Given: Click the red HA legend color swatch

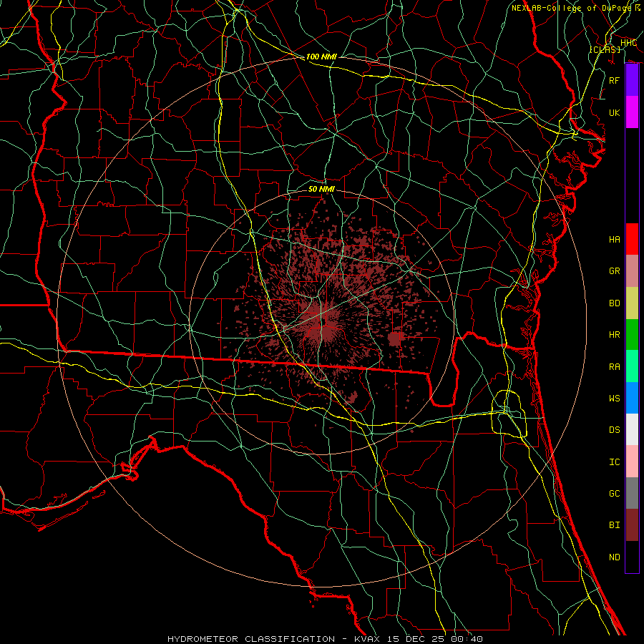Looking at the screenshot, I should pos(632,239).
